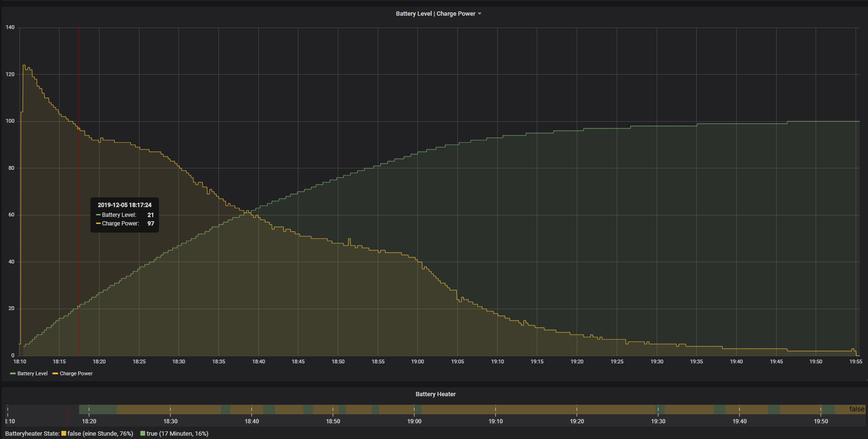This screenshot has height=439, width=868.
Task: Click the yellow Charge Power legend color swatch
Action: tap(55, 374)
